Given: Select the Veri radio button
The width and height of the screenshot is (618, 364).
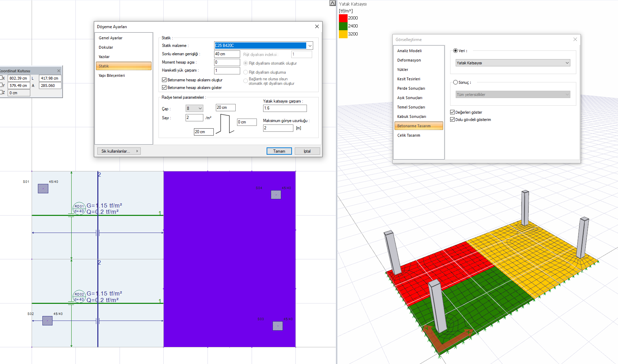Looking at the screenshot, I should (x=455, y=51).
